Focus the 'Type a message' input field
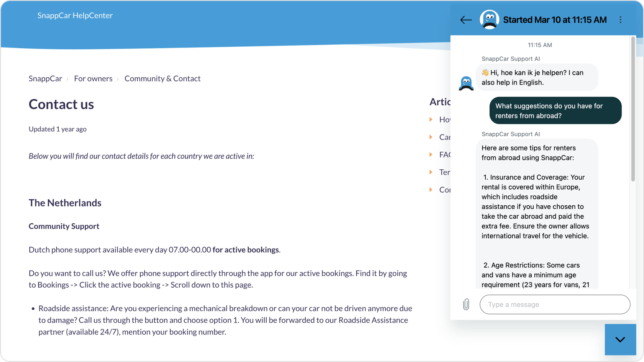 pos(554,305)
